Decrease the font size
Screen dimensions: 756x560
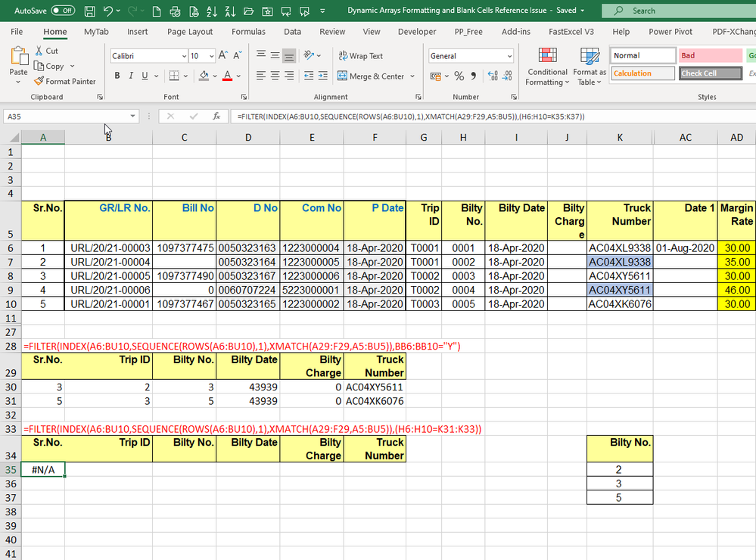tap(237, 55)
